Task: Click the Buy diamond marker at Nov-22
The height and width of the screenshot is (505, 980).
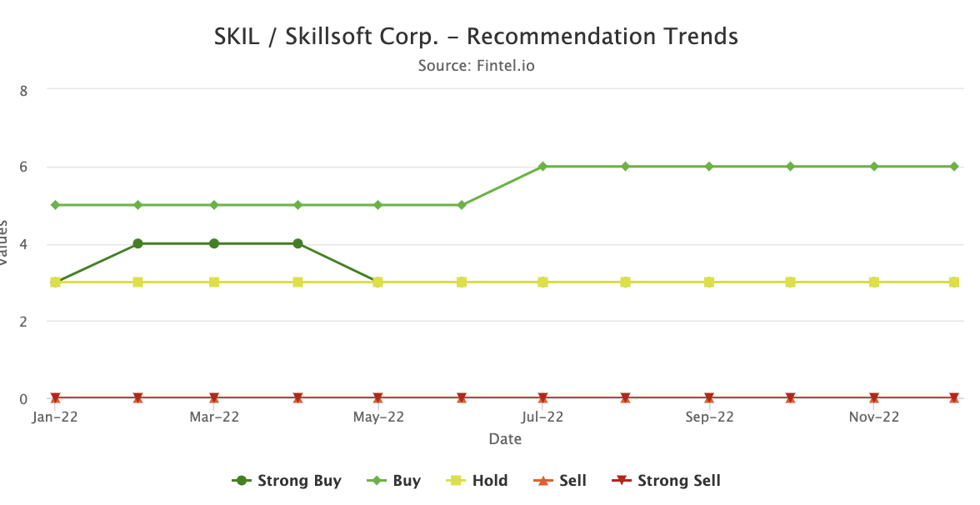Action: click(x=874, y=167)
